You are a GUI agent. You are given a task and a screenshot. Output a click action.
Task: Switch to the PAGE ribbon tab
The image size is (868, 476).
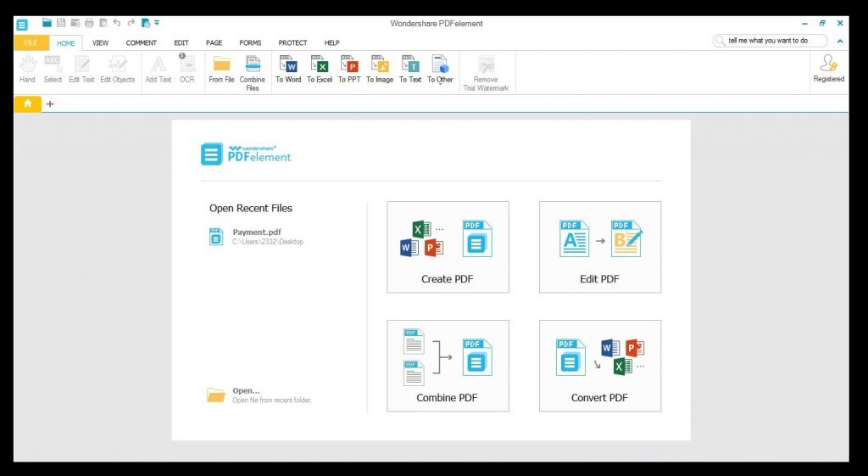(x=214, y=42)
